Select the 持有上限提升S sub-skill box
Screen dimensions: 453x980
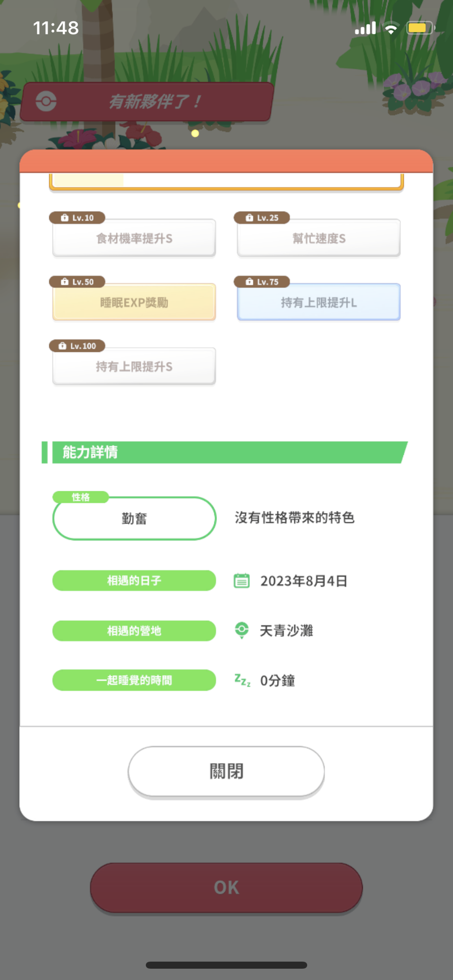point(134,366)
